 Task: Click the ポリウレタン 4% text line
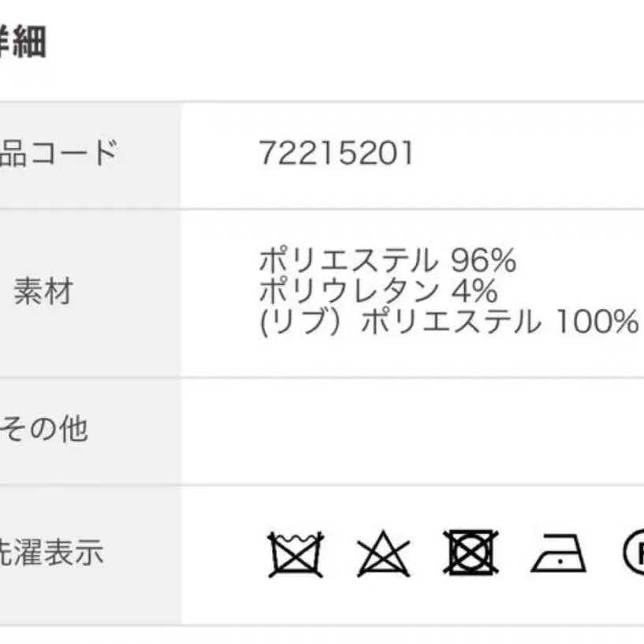pos(378,290)
